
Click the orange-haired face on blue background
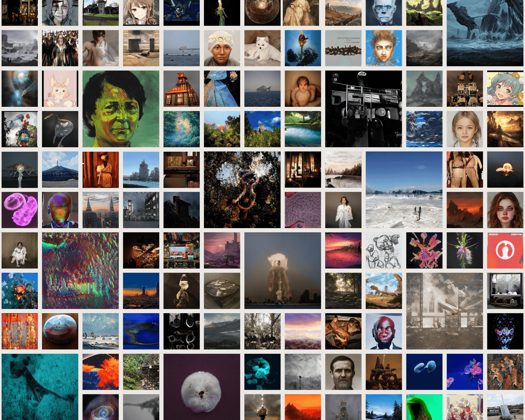coord(384,48)
